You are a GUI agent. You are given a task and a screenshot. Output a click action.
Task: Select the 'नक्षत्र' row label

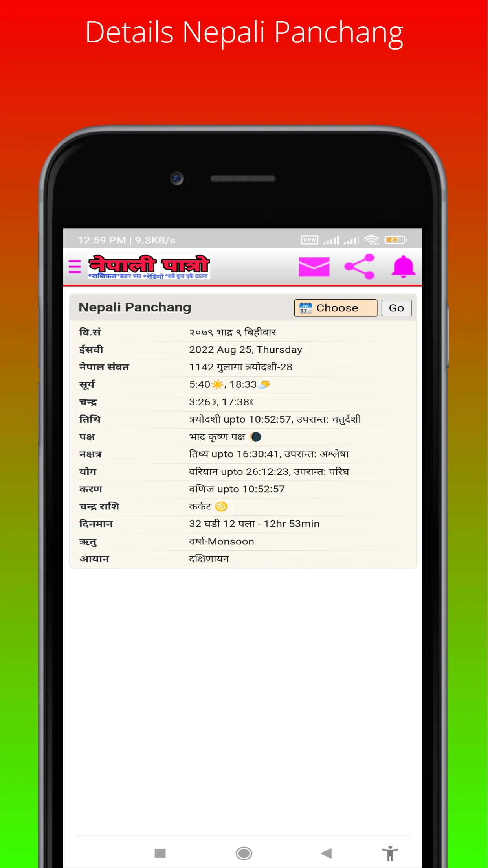90,454
